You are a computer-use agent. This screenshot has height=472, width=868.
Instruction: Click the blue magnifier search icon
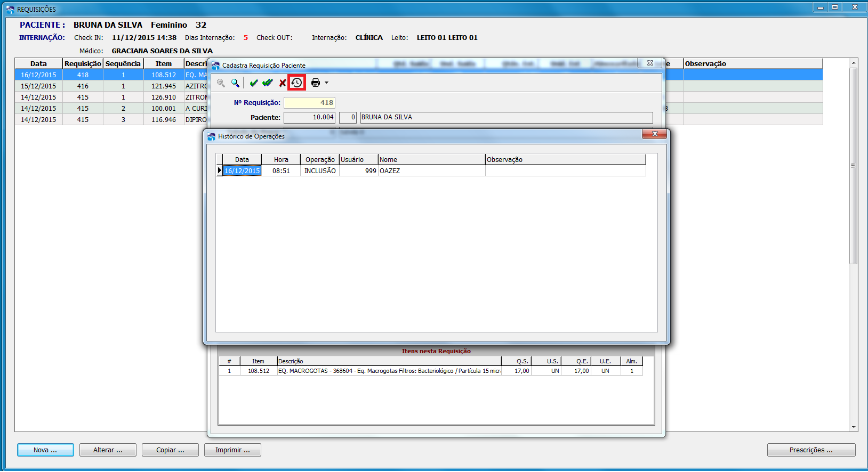(235, 83)
